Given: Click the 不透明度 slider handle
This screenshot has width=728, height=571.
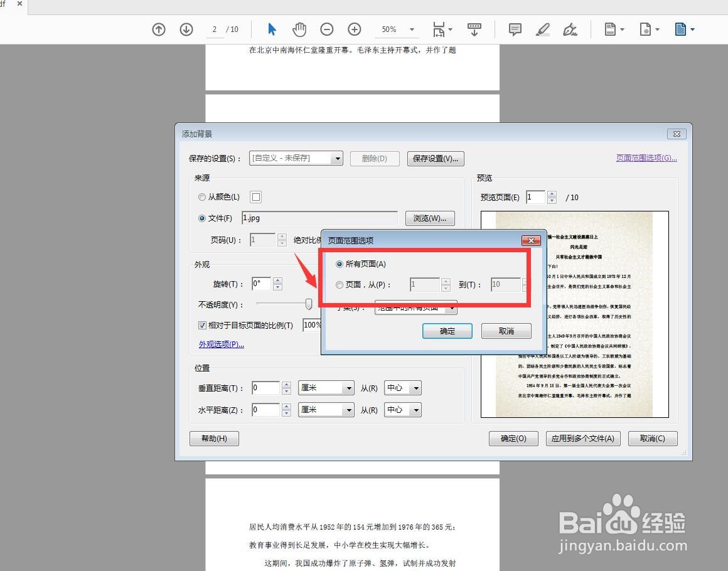Looking at the screenshot, I should click(309, 304).
